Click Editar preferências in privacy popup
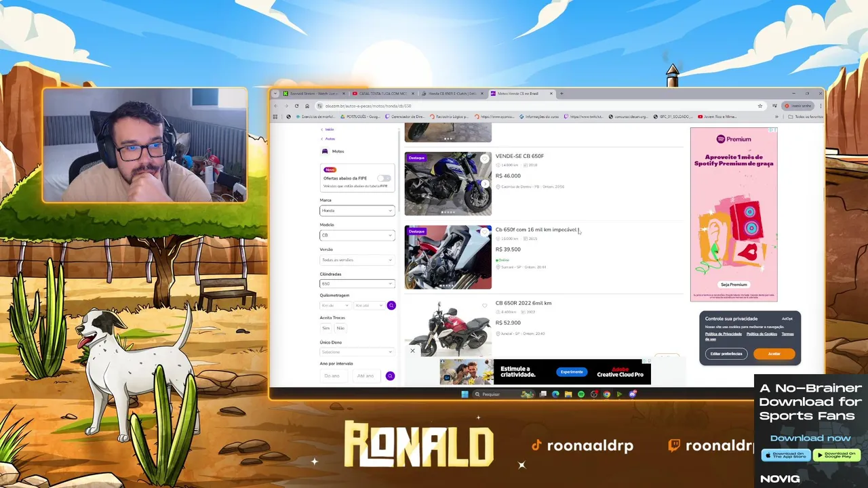Screen dimensions: 868x488 [726, 354]
